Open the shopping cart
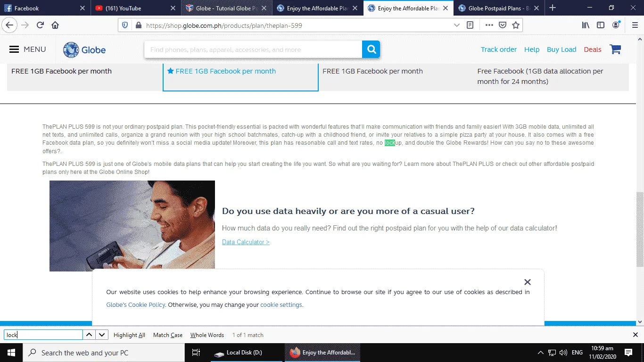Screen dimensions: 644x362 click(615, 49)
